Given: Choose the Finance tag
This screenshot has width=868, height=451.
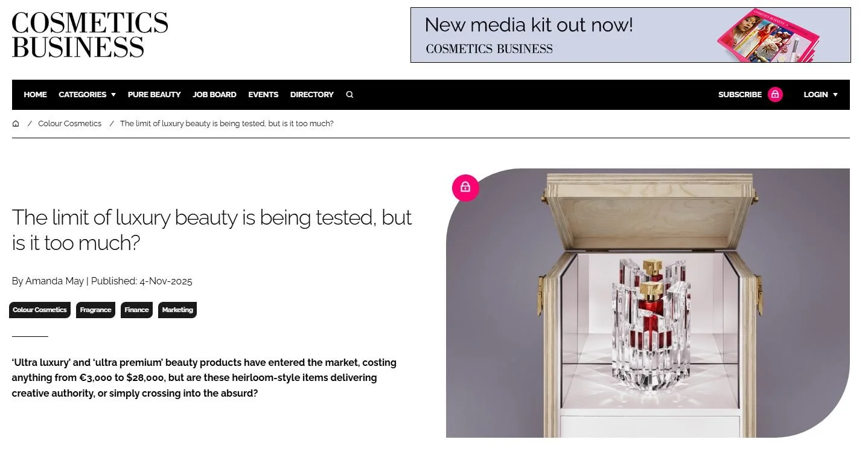Looking at the screenshot, I should coord(136,310).
